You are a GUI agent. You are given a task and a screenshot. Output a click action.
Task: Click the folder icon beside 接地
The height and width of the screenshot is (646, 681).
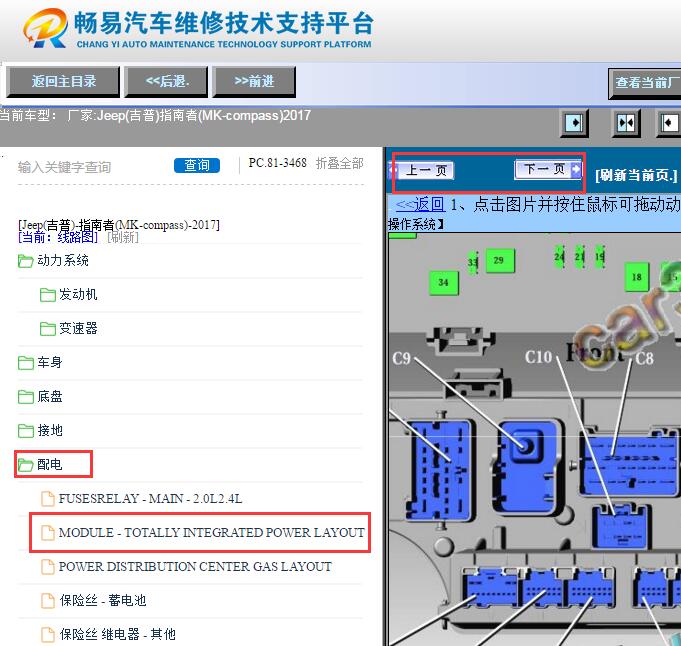tap(26, 431)
